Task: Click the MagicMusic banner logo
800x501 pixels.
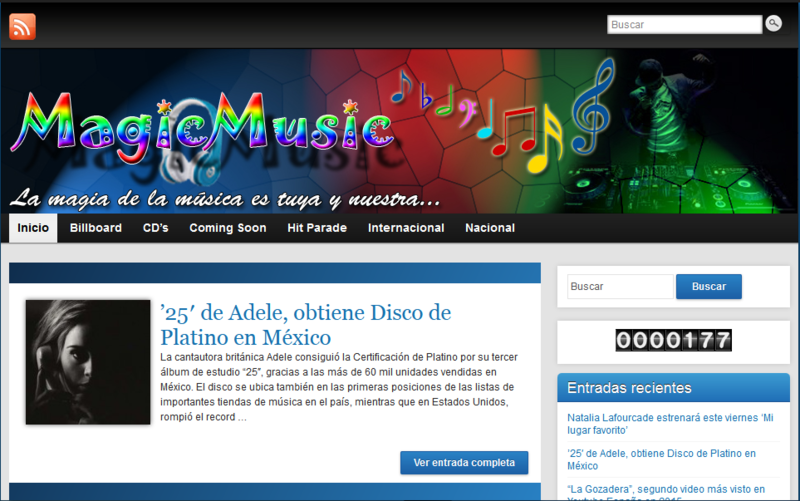Action: point(202,128)
